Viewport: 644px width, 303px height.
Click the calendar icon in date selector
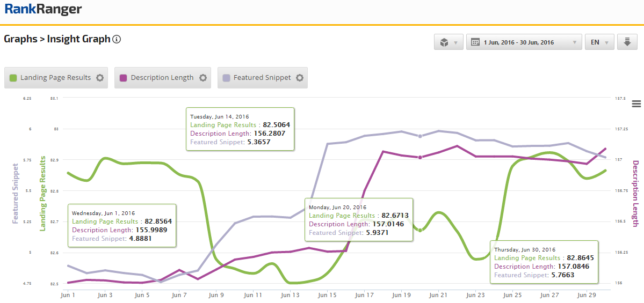click(x=475, y=42)
